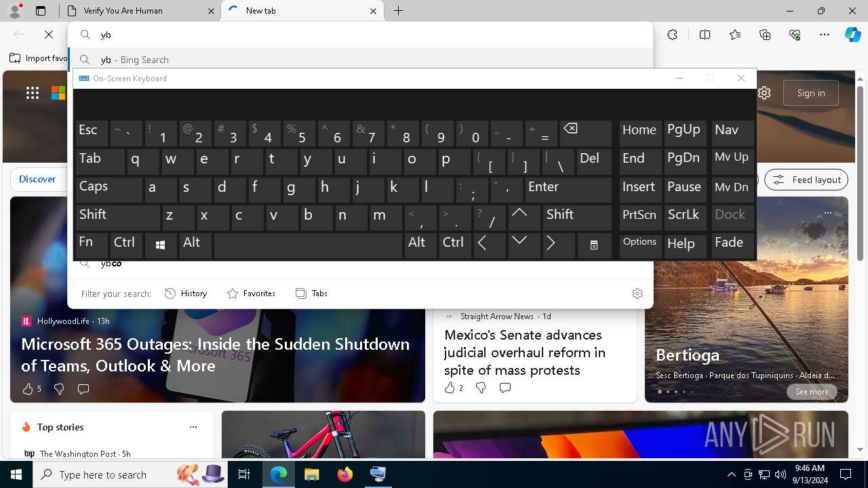Click the Sign in button
The width and height of the screenshot is (868, 488).
point(811,93)
